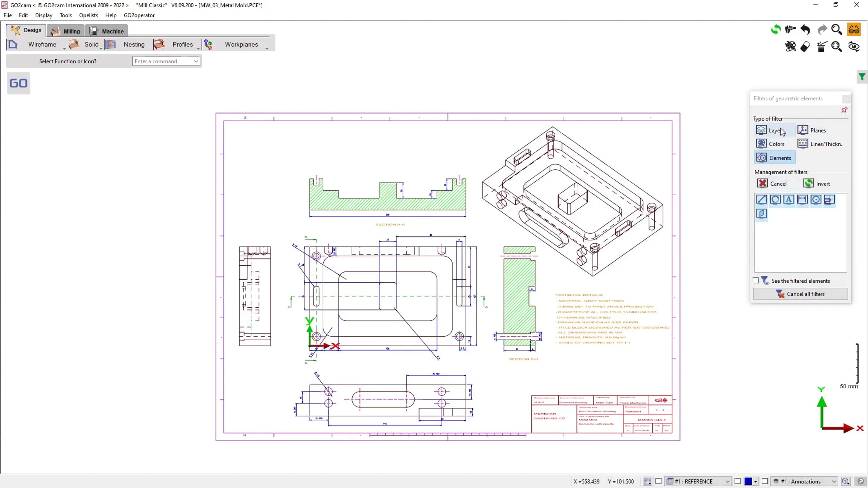Open the '#1 : REFERENCE' plane dropdown
Image resolution: width=868 pixels, height=488 pixels.
tap(698, 481)
